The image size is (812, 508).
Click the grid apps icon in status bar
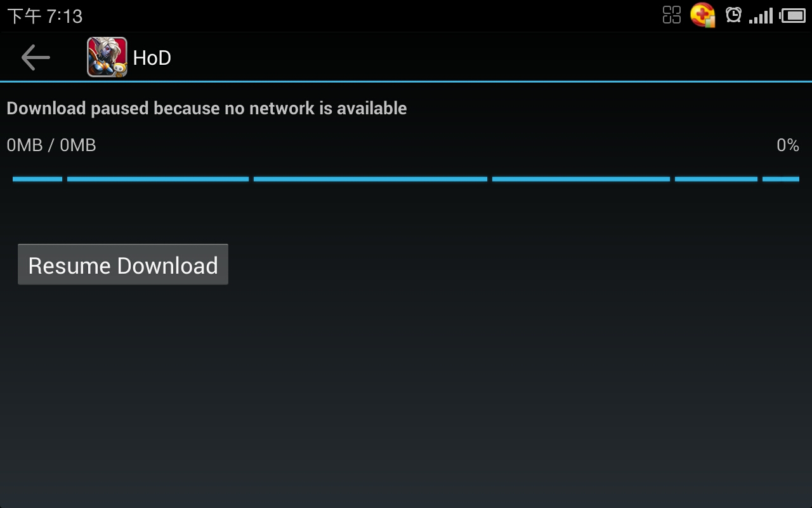tap(672, 15)
